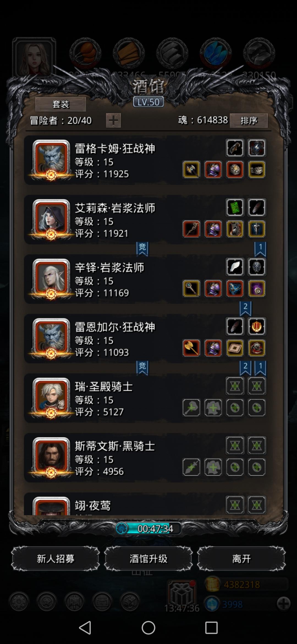Tap empty weapon slot for 瑞·圣殿骑士
This screenshot has width=297, height=644.
coord(191,408)
